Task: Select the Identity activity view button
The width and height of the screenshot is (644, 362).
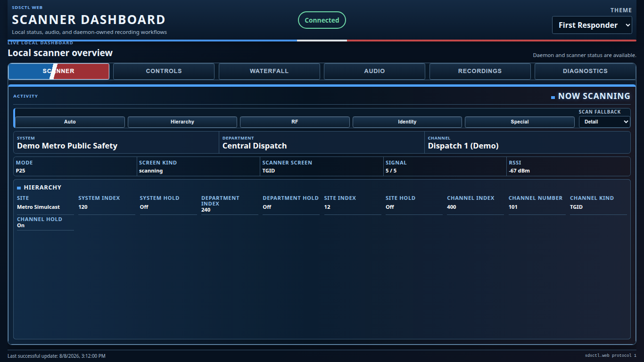Action: (407, 122)
